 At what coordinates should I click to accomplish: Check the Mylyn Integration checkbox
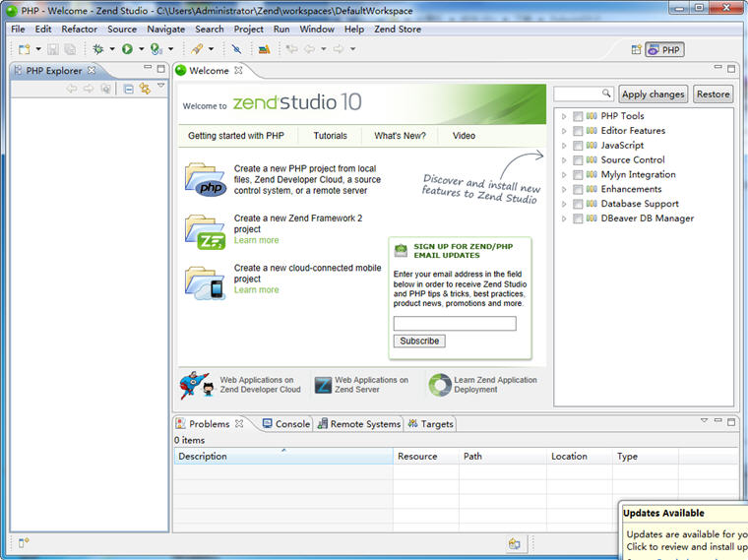pos(578,174)
